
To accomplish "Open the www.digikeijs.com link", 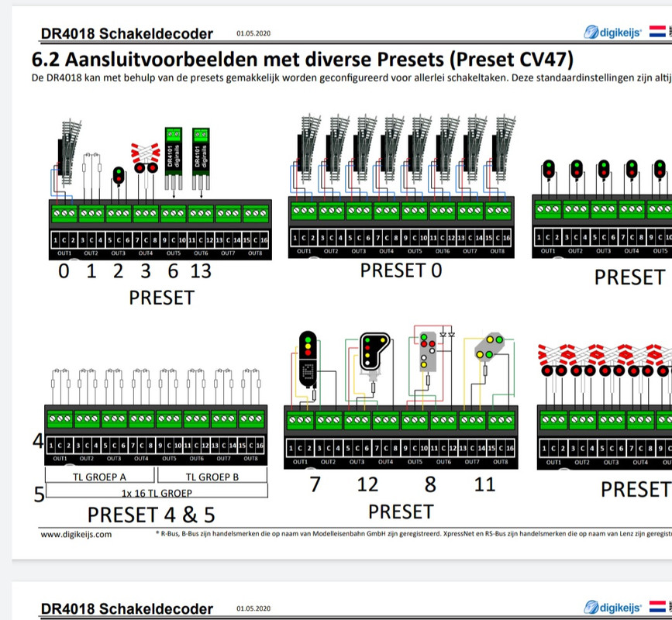I will click(76, 534).
